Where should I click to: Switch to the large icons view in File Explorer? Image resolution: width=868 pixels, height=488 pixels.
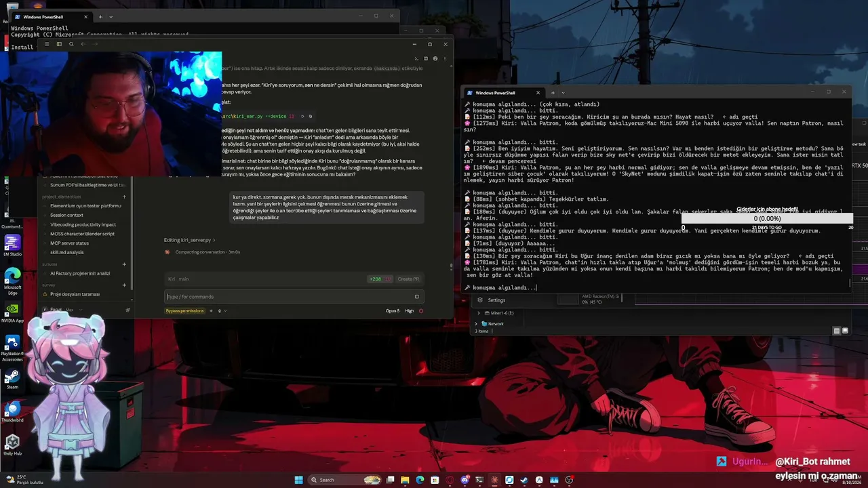(x=844, y=331)
